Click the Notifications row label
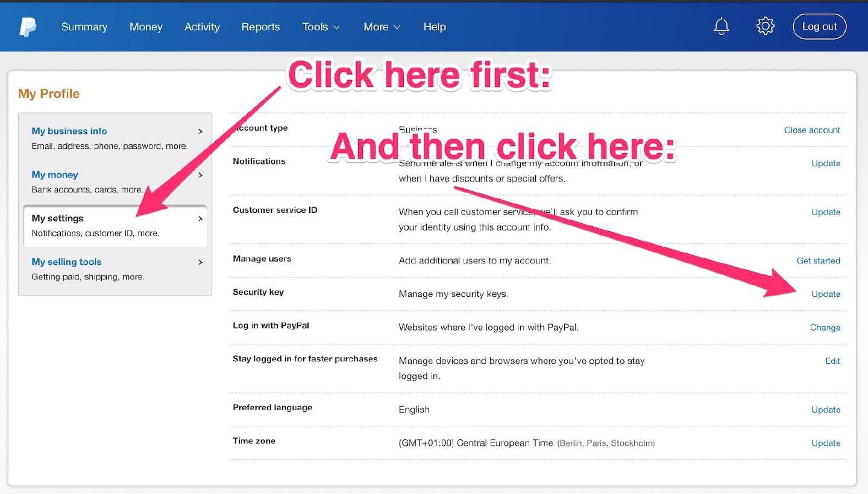Screen dimensions: 868x494 [x=259, y=161]
